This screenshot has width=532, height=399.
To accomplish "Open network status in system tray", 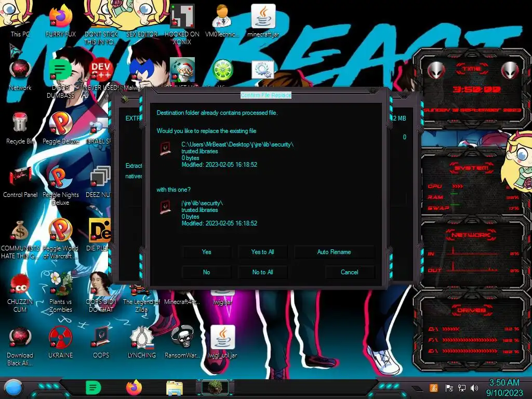I will tap(462, 388).
